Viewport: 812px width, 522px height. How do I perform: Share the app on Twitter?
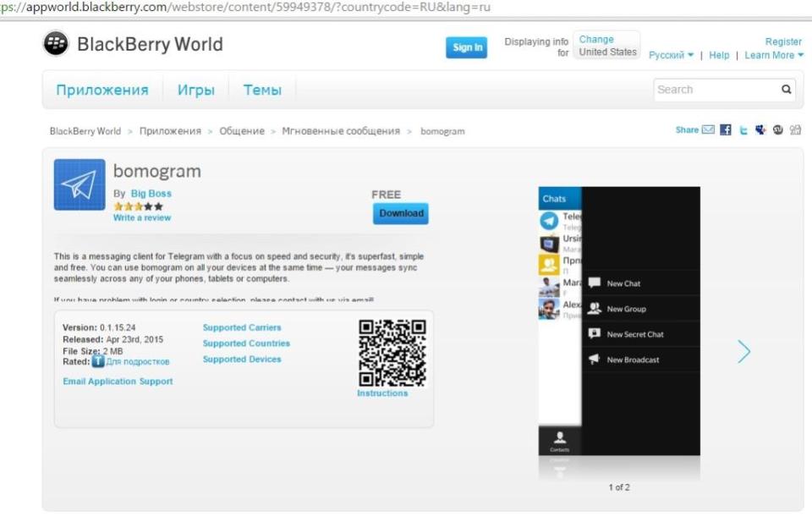tap(743, 130)
